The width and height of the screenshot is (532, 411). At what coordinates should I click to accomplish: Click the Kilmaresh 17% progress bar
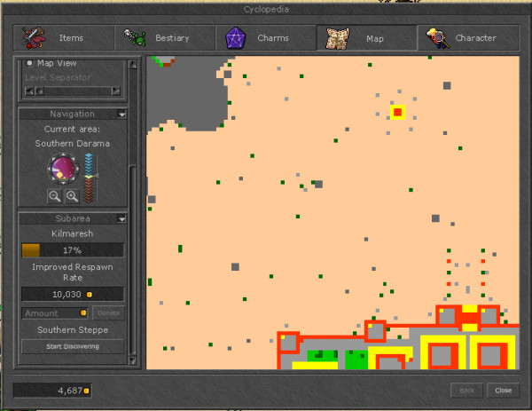tap(73, 250)
